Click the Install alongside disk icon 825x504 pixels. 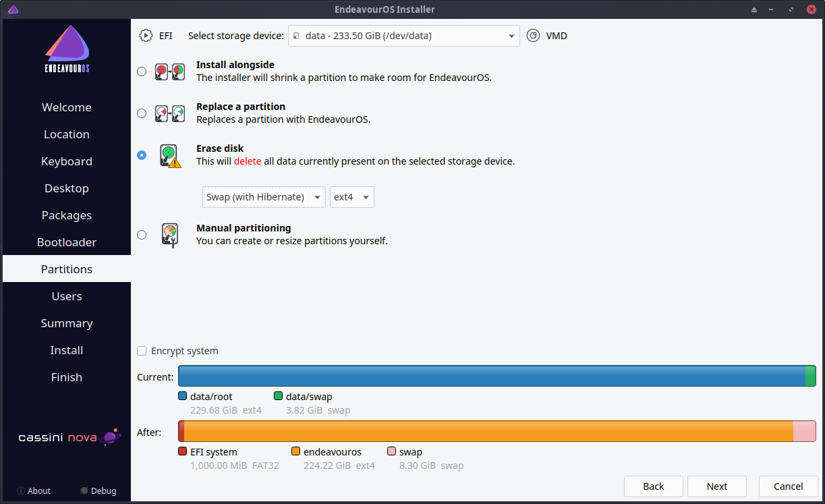[x=169, y=72]
